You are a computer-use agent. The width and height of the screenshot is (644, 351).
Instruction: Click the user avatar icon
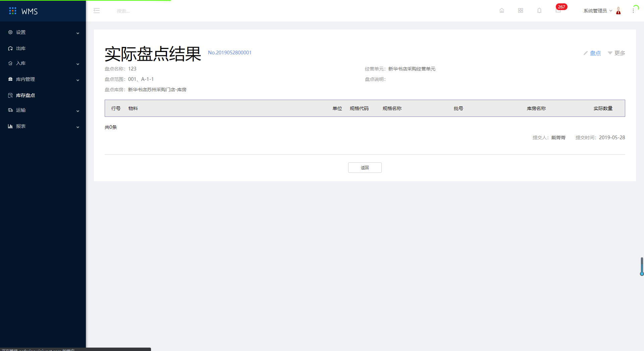pyautogui.click(x=619, y=11)
